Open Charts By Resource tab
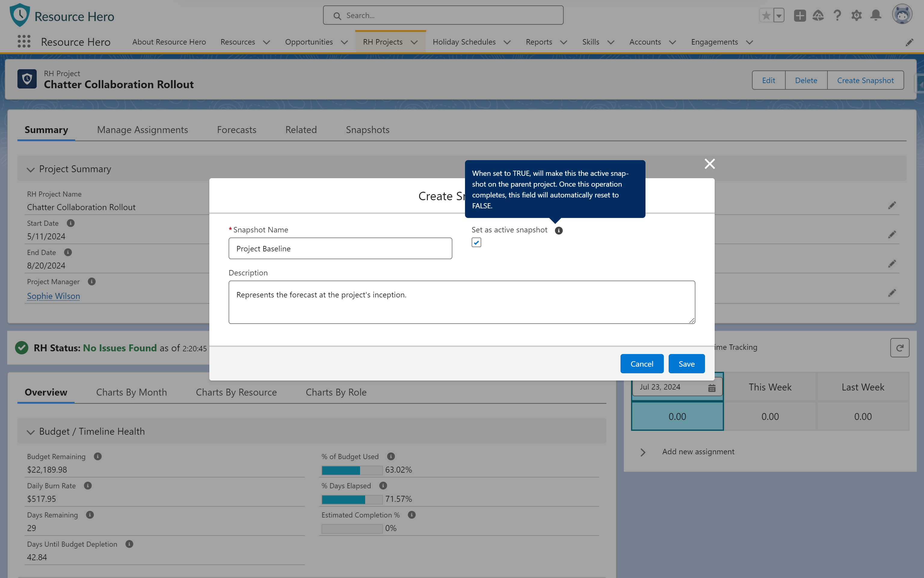Viewport: 924px width, 578px height. (x=236, y=392)
